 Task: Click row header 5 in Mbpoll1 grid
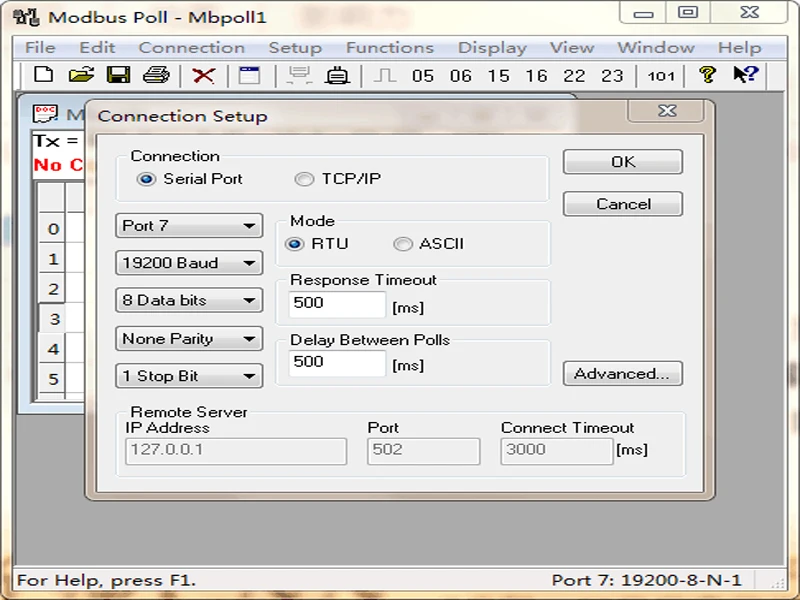[53, 379]
